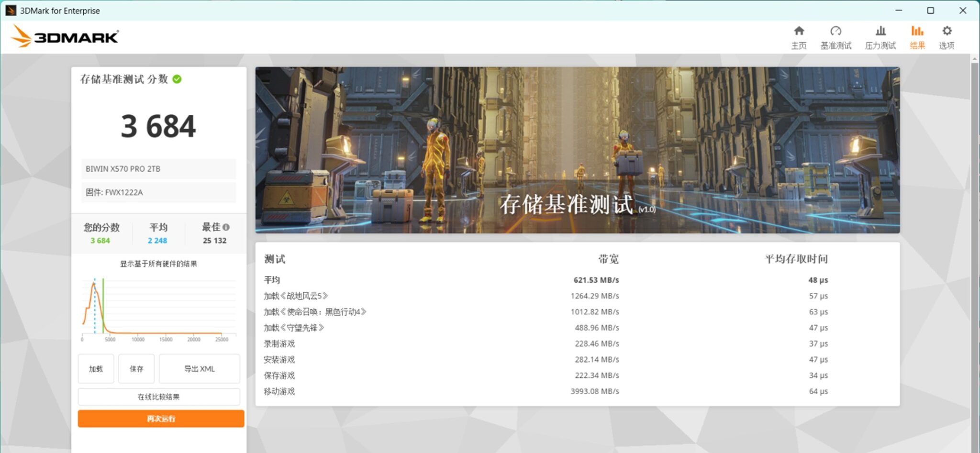Click green validation checkmark beside score title
Image resolution: width=980 pixels, height=453 pixels.
point(177,79)
